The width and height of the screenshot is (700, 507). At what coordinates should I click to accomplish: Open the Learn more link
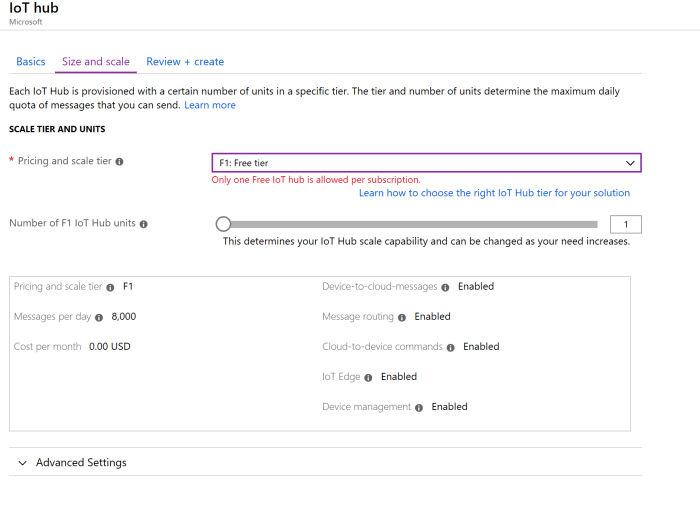210,105
